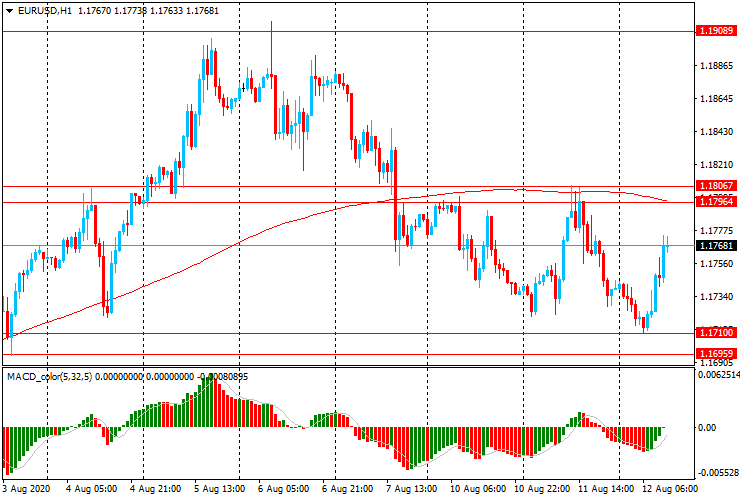The width and height of the screenshot is (740, 500).
Task: Click the MACD scale value -0.005528
Action: point(718,473)
